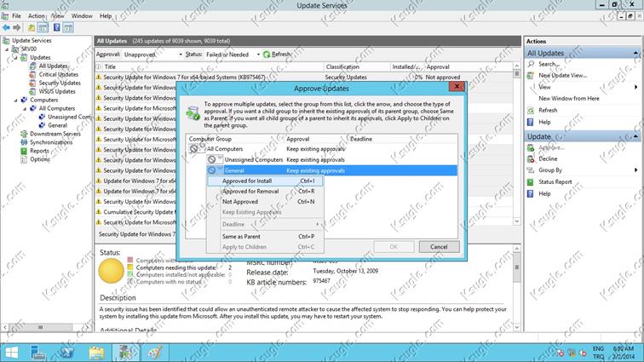Screen dimensions: 644x362
Task: Click the Windows Start button
Action: tap(12, 353)
